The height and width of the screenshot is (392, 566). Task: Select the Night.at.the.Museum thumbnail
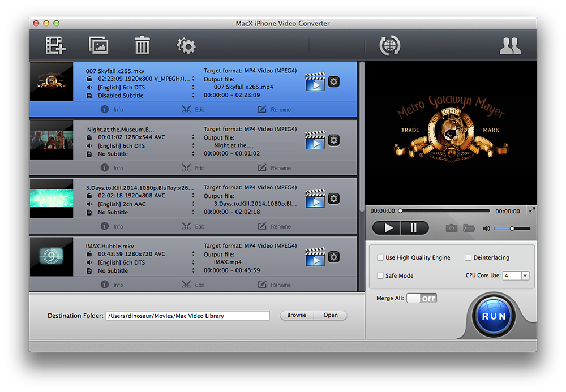pyautogui.click(x=52, y=140)
